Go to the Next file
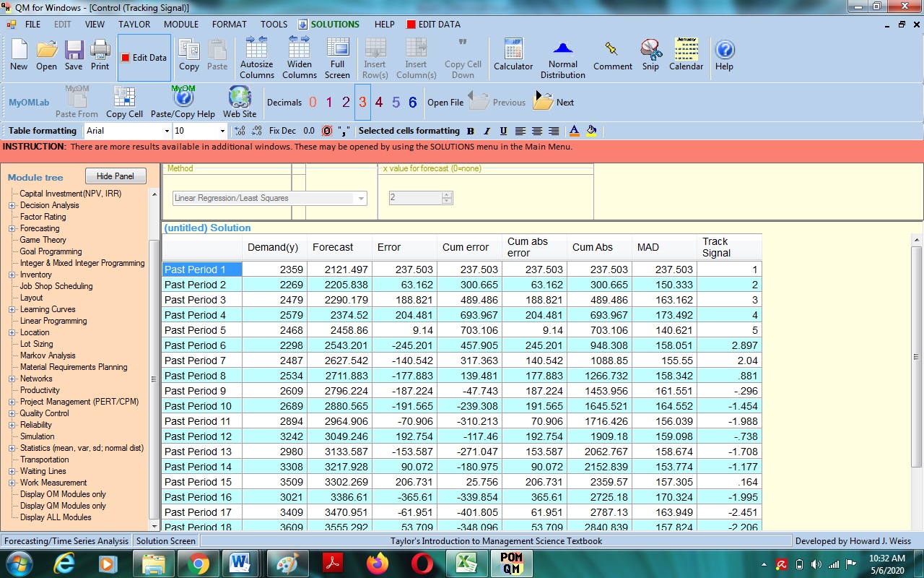The height and width of the screenshot is (578, 924). [554, 102]
